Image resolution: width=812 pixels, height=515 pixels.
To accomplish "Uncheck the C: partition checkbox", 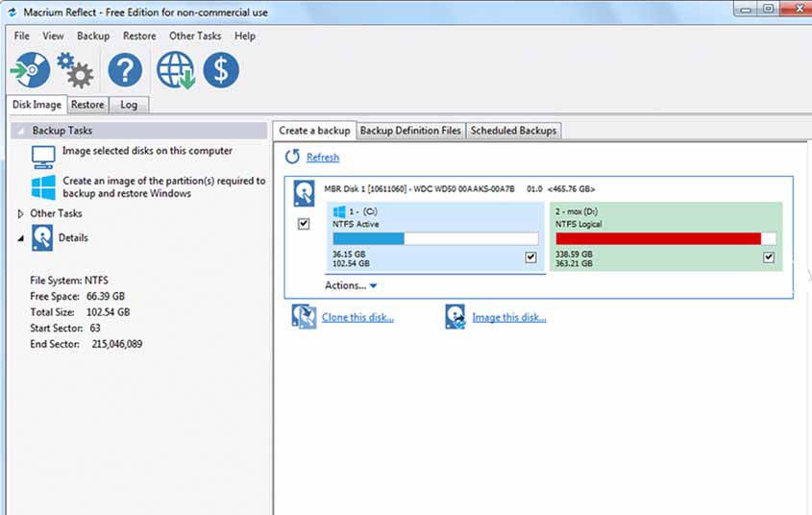I will point(530,257).
